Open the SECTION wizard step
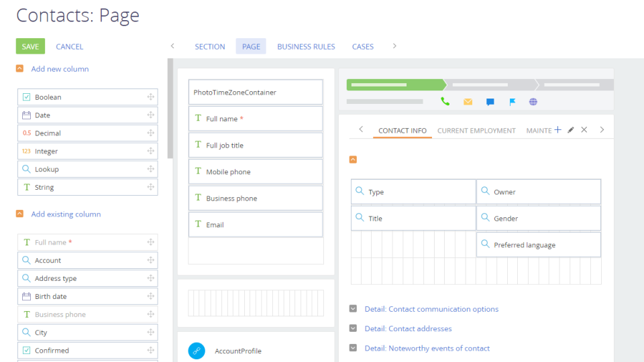This screenshot has height=362, width=644. click(x=210, y=46)
